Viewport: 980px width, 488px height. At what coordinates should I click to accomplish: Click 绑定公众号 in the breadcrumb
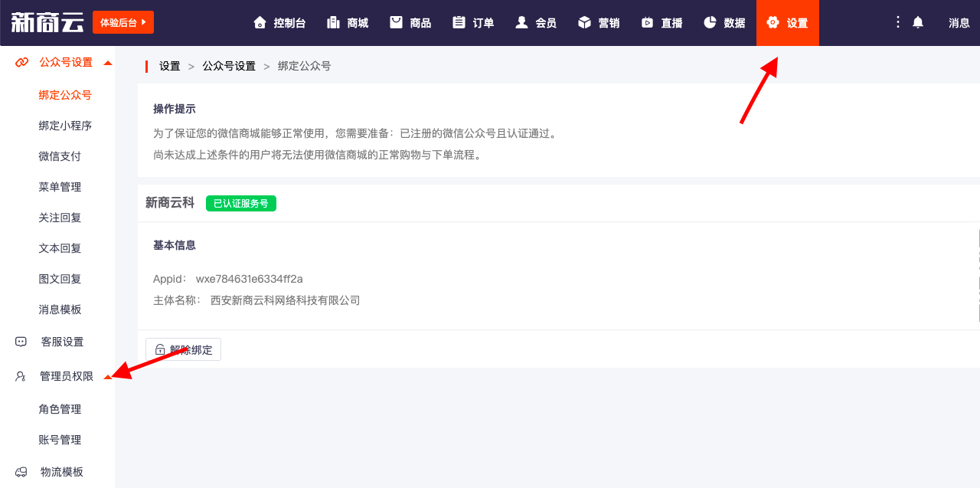305,66
